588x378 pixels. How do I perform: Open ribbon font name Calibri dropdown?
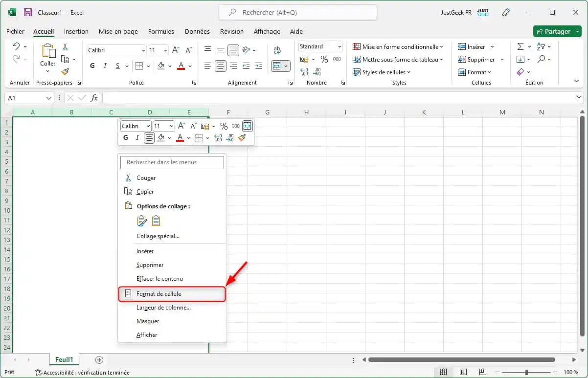143,50
